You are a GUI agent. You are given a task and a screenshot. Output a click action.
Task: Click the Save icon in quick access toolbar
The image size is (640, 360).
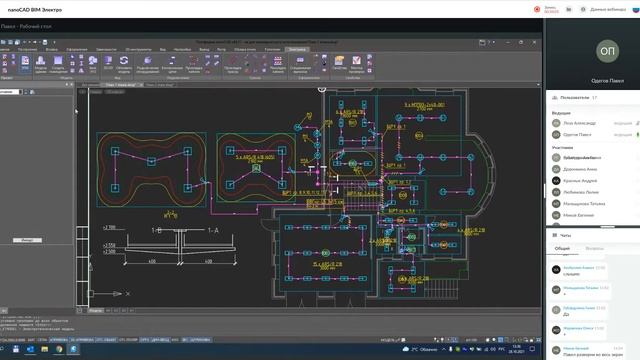tap(10, 42)
